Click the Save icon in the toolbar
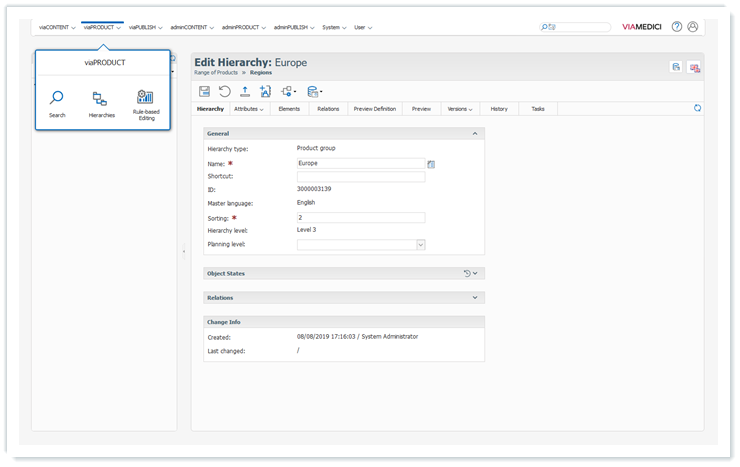740x467 pixels. [x=205, y=91]
